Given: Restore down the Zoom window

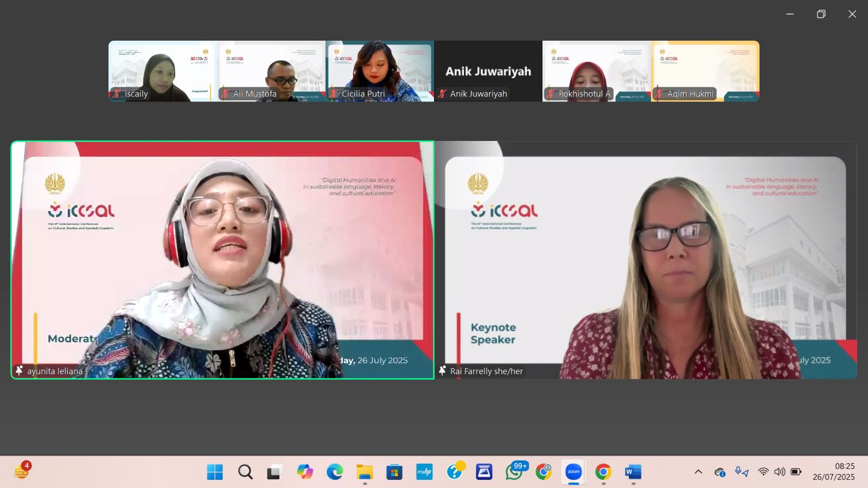Looking at the screenshot, I should pos(821,14).
